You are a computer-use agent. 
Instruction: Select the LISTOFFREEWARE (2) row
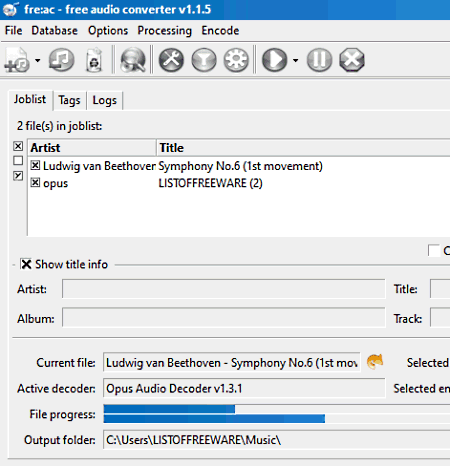[239, 183]
